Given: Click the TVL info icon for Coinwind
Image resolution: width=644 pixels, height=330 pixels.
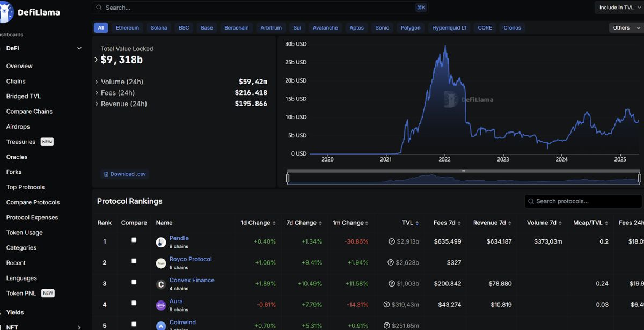Looking at the screenshot, I should [387, 326].
